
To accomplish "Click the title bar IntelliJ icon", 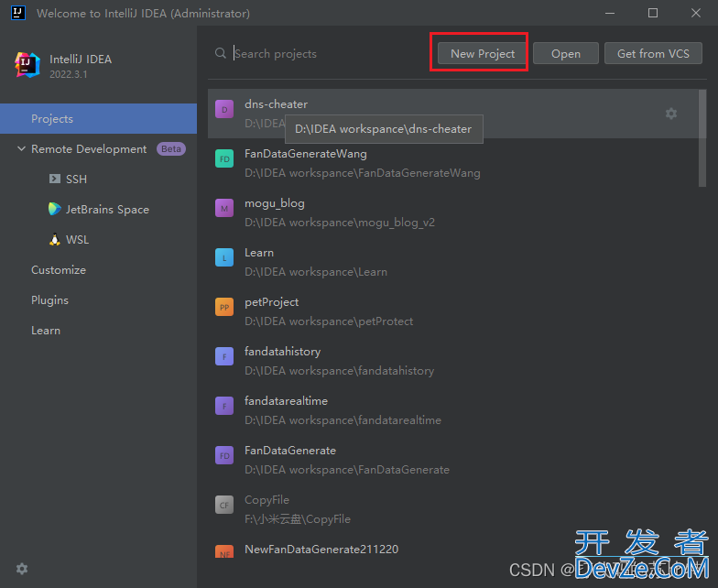I will point(18,13).
